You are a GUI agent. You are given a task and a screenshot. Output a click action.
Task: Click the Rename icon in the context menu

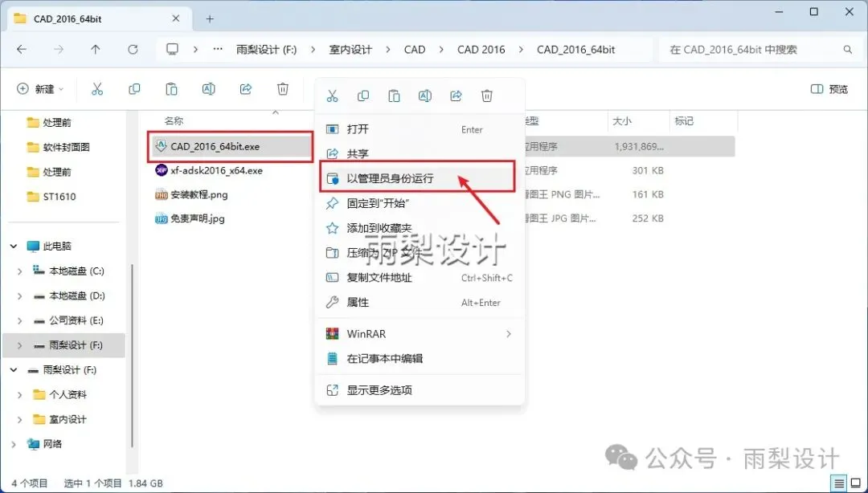point(425,96)
